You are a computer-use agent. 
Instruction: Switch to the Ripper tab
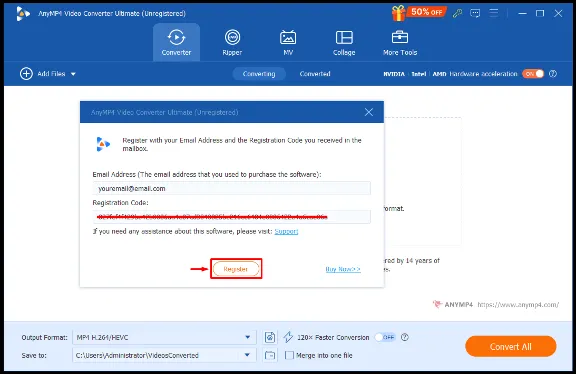(x=232, y=42)
